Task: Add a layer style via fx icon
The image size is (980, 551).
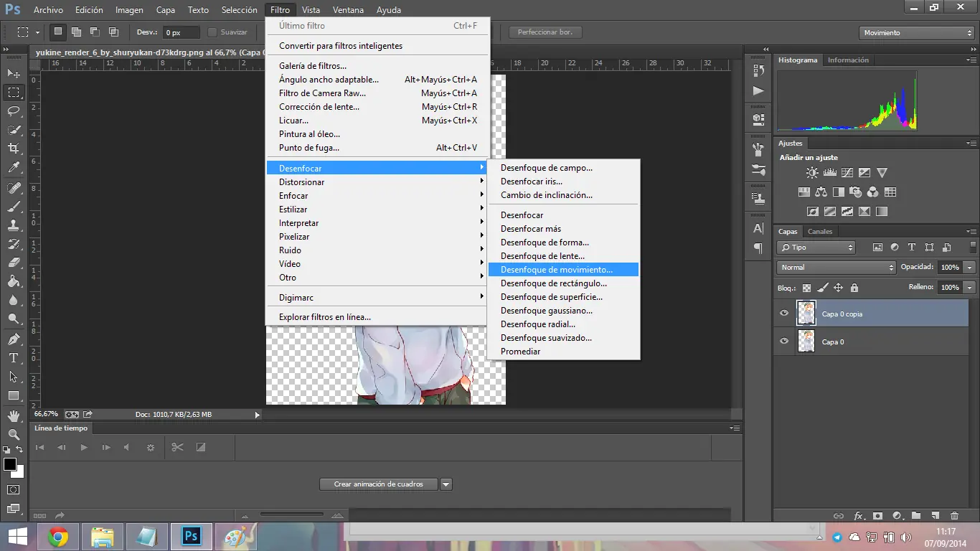Action: click(x=858, y=516)
